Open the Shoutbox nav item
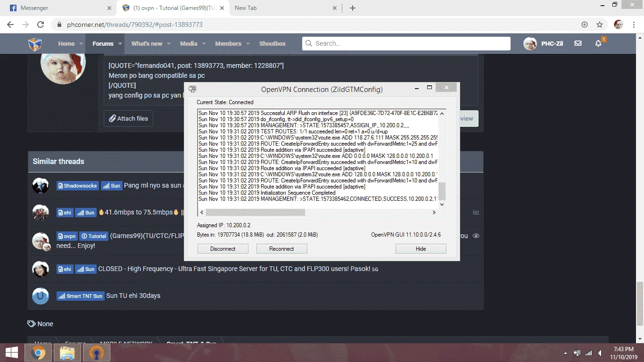644x362 pixels. (272, 44)
